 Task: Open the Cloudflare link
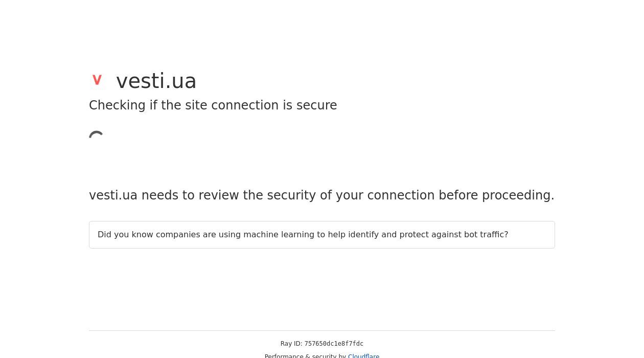tap(363, 355)
